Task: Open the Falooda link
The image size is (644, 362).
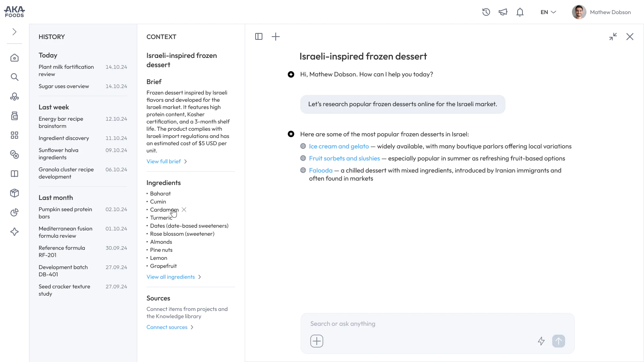Action: [x=321, y=171]
